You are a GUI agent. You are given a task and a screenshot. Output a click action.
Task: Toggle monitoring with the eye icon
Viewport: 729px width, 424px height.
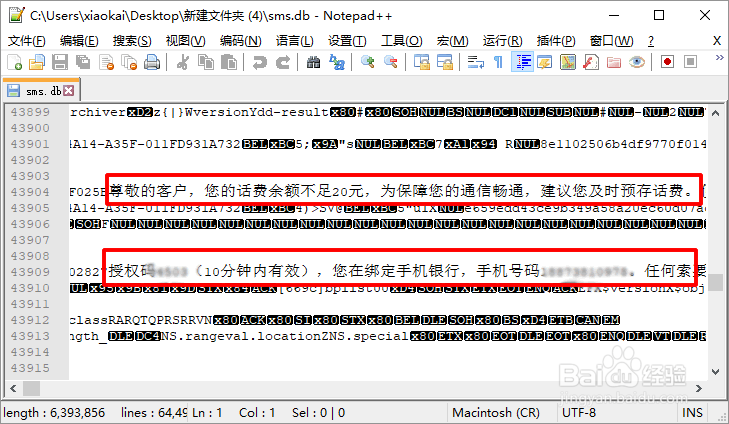637,62
